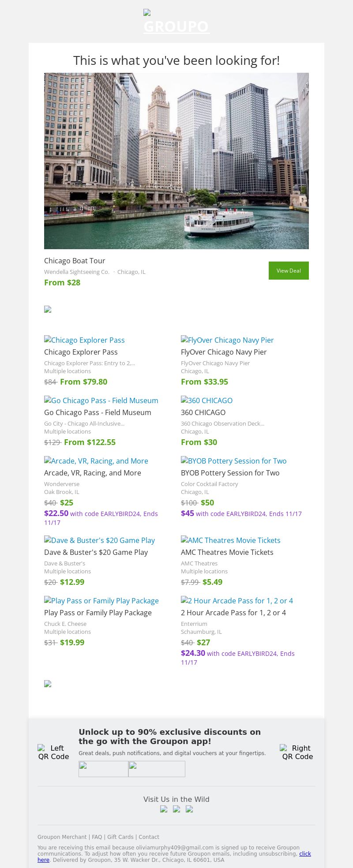Open Play Pass or Family Play Package link
353x868 pixels.
click(x=101, y=601)
